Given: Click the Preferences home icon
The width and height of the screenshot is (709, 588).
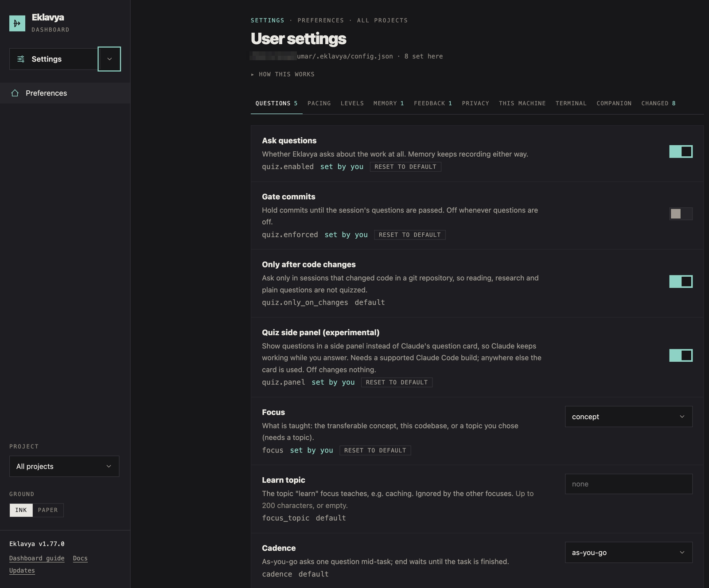Looking at the screenshot, I should pos(15,93).
